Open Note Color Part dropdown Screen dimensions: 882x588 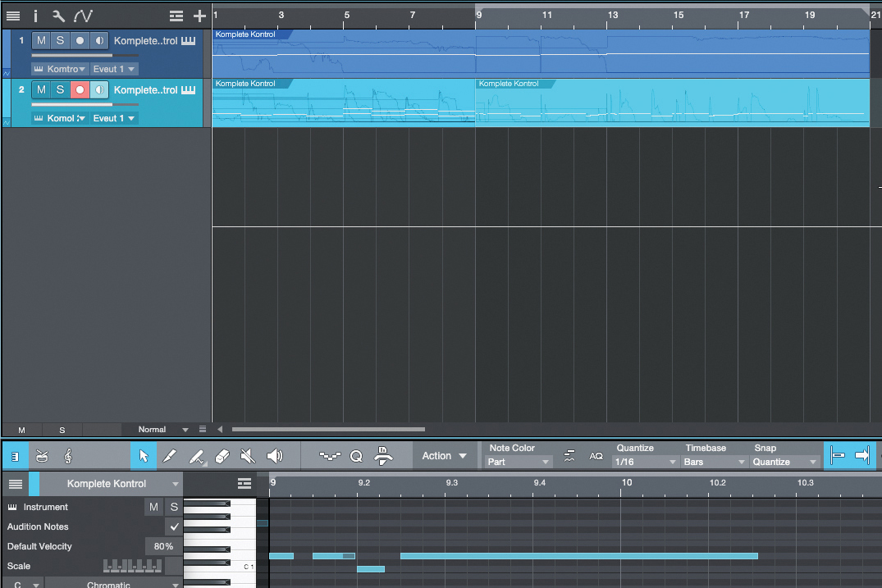click(x=518, y=462)
